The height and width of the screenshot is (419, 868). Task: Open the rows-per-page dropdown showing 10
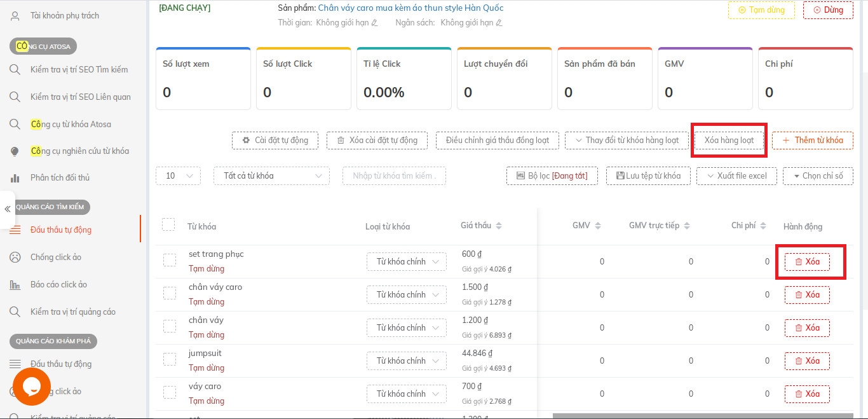point(178,175)
